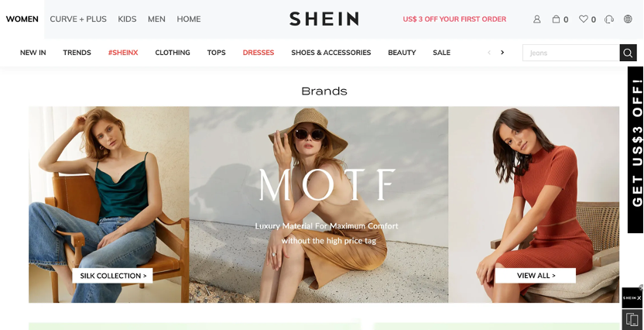Click the search magnifier button
644x330 pixels.
(628, 53)
